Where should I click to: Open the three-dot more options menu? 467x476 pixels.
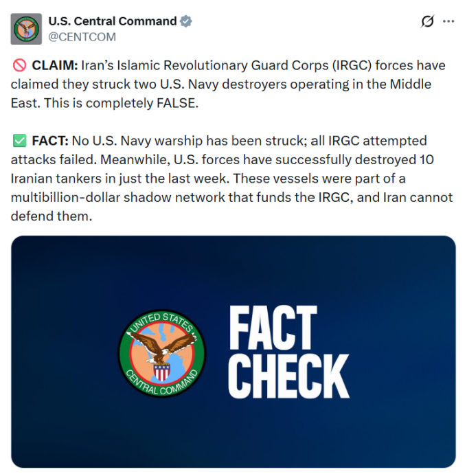point(448,21)
